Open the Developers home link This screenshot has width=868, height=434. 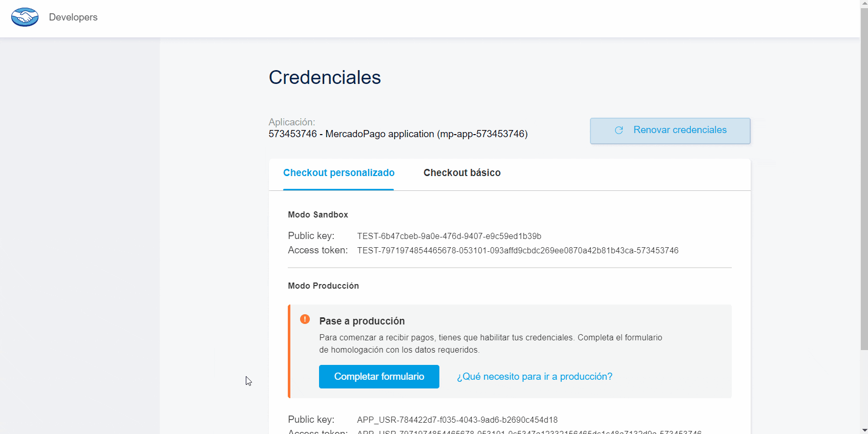[x=73, y=17]
